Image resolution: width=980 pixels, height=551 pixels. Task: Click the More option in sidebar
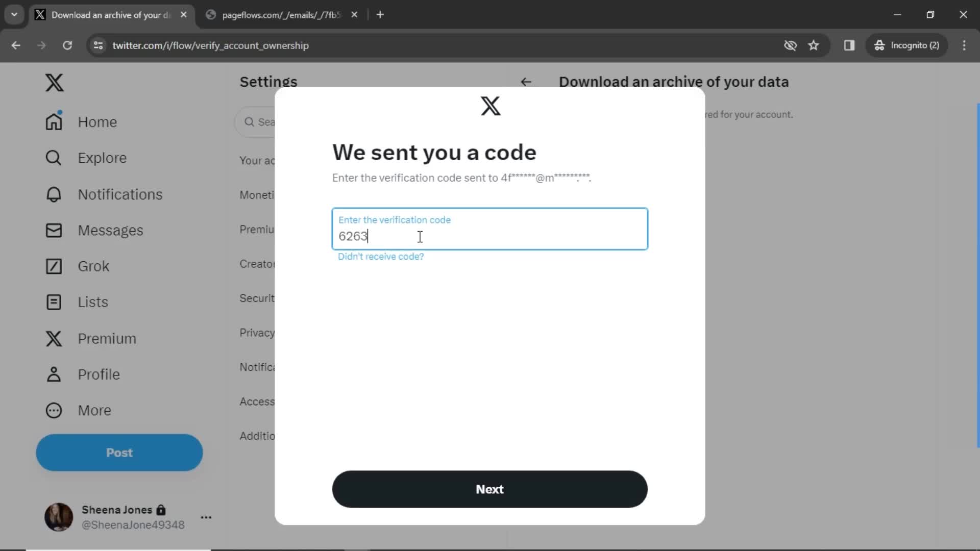(x=94, y=410)
